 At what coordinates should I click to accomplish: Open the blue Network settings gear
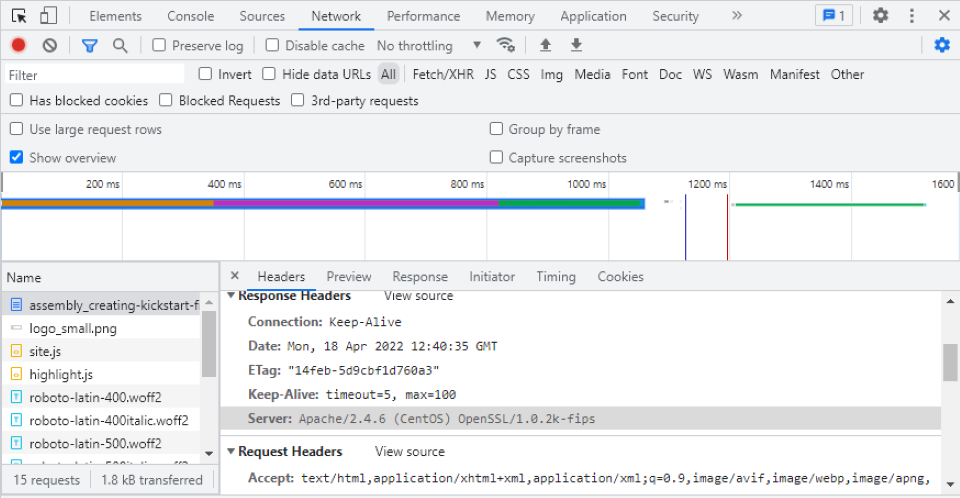pyautogui.click(x=941, y=45)
